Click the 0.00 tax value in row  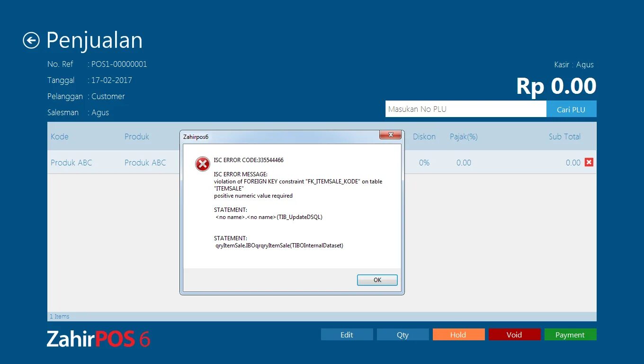click(464, 163)
